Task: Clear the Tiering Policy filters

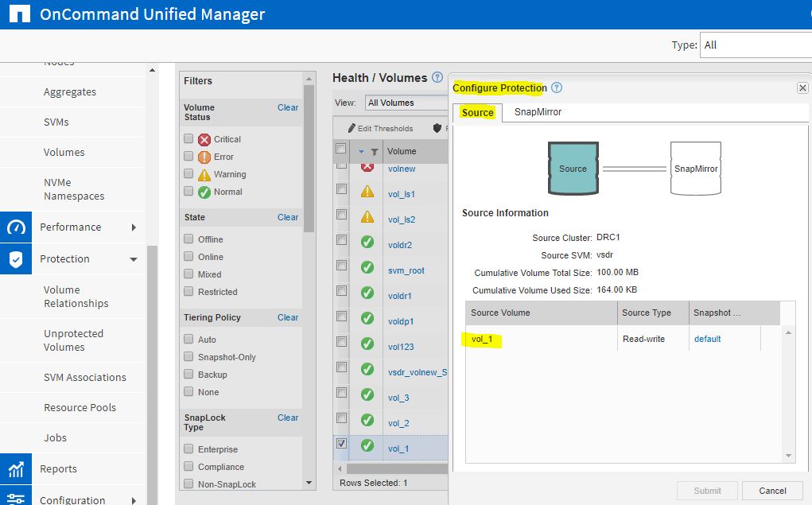Action: pyautogui.click(x=288, y=317)
